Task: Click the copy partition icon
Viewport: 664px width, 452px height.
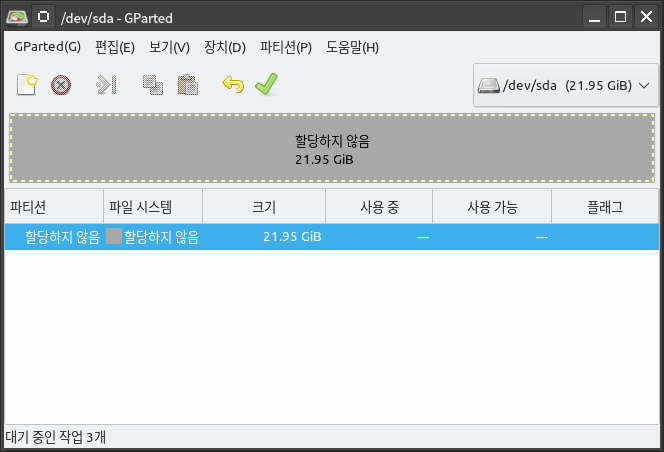Action: (153, 85)
